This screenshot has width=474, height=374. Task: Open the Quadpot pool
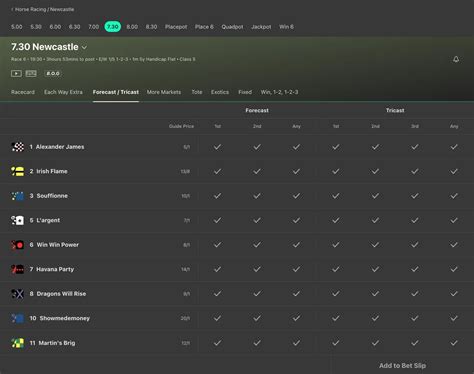[x=232, y=27]
